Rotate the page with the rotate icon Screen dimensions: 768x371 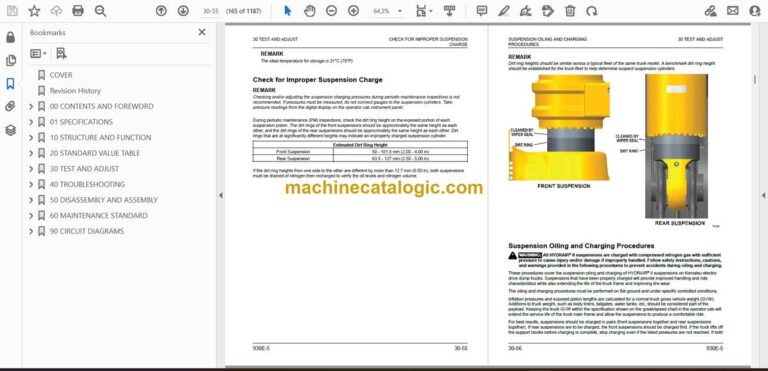click(592, 11)
